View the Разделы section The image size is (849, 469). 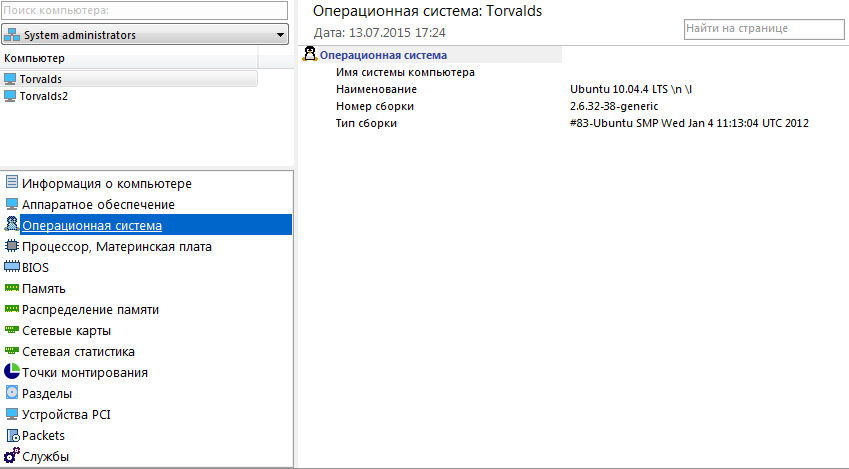tap(47, 394)
